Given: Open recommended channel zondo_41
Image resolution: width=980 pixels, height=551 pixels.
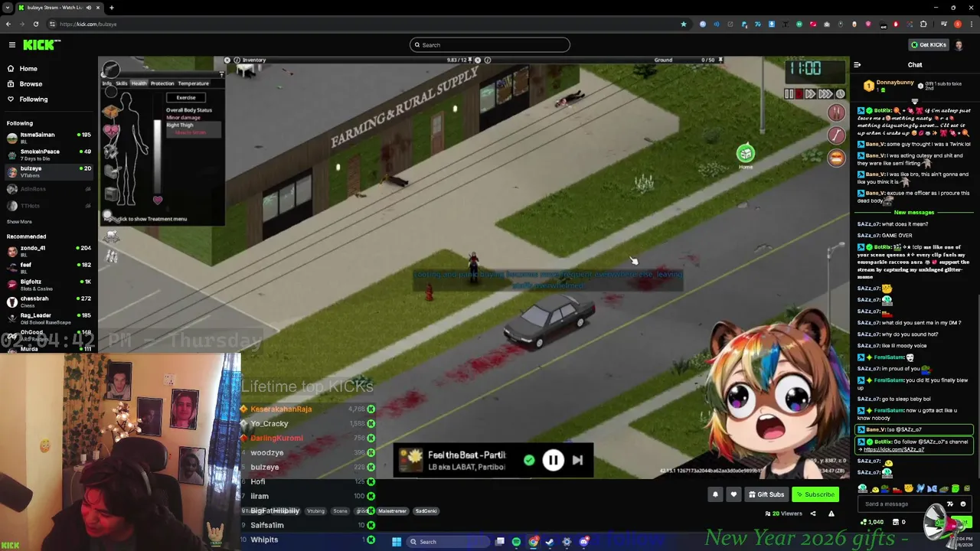Looking at the screenshot, I should click(48, 250).
